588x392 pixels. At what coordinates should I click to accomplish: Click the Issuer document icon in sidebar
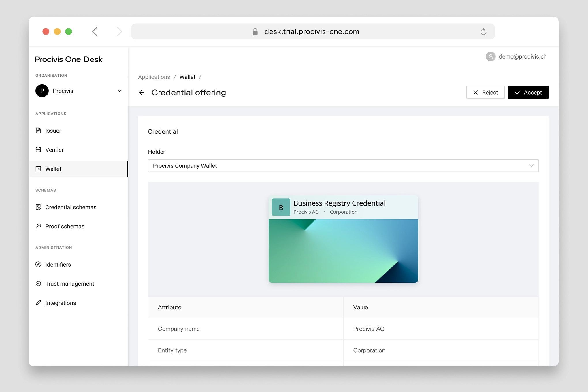click(38, 131)
